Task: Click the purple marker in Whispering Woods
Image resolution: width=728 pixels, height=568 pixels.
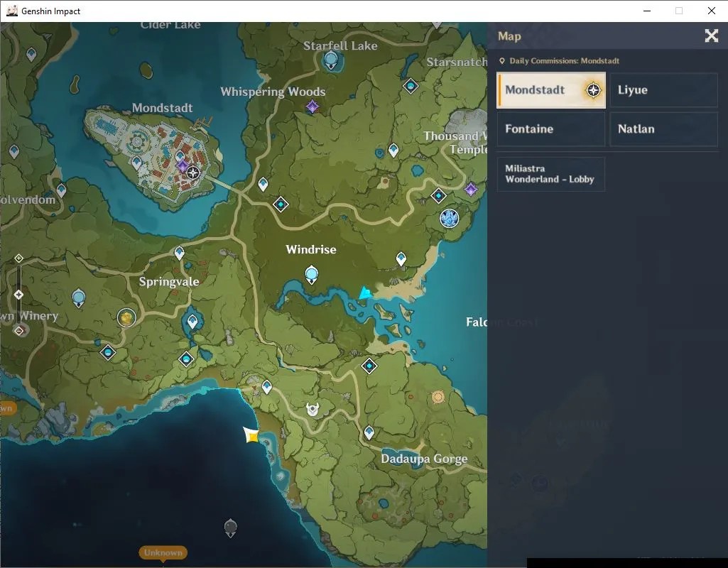Action: (313, 106)
